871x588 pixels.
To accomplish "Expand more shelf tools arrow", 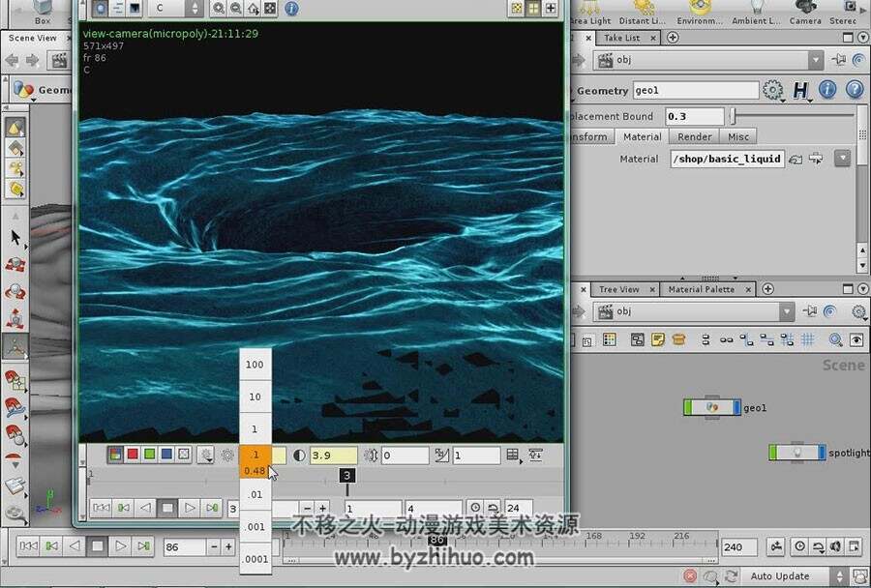I will pos(863,10).
